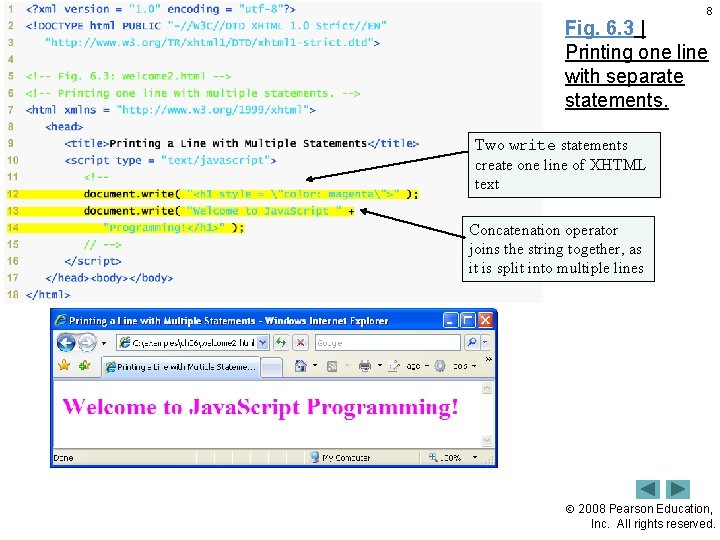Click the </html> closing tag
Viewport: 720px width, 540px height.
point(48,294)
